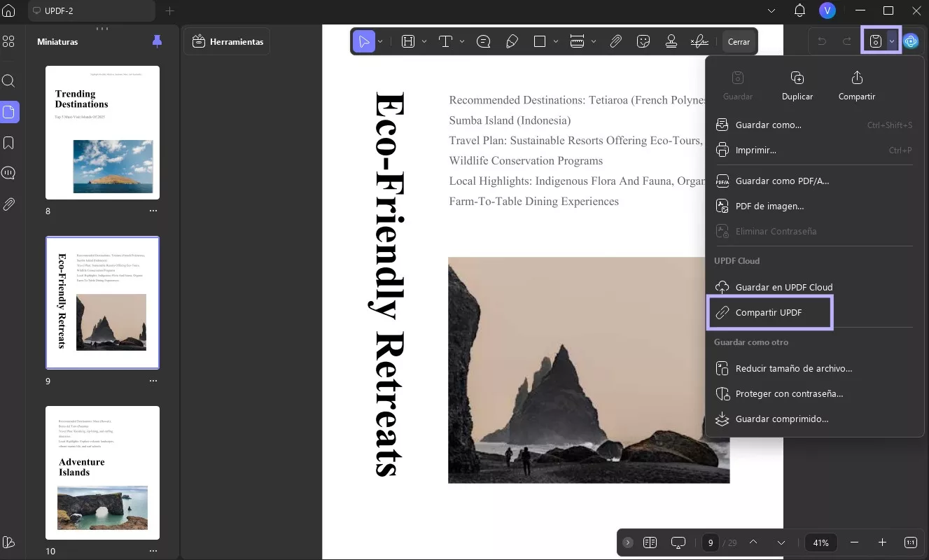929x560 pixels.
Task: Open the stickers tool
Action: 643,41
